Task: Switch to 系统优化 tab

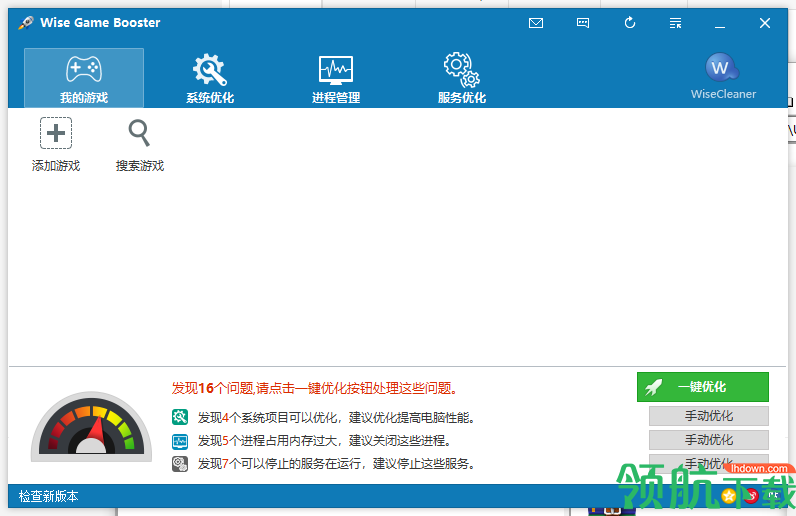Action: coord(210,78)
